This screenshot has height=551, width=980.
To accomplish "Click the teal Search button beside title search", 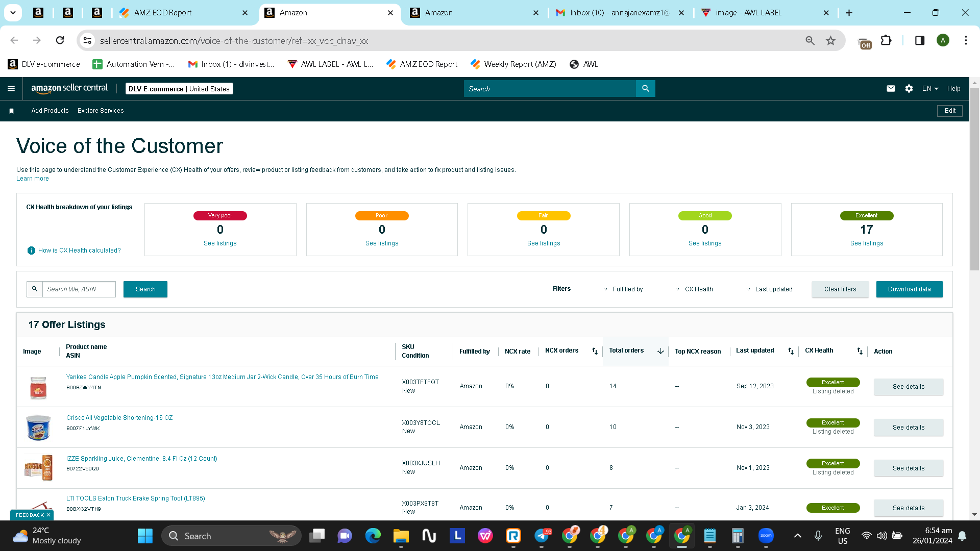I will [x=145, y=289].
